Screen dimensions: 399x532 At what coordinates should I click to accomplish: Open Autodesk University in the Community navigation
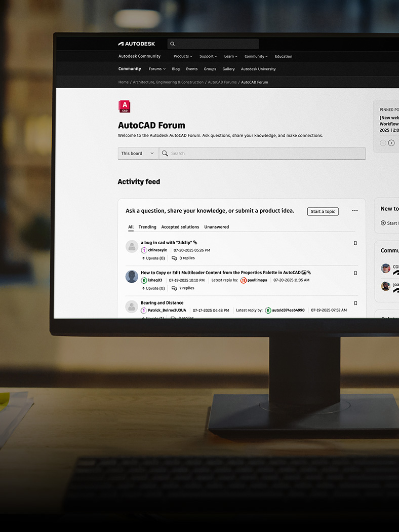coord(258,69)
